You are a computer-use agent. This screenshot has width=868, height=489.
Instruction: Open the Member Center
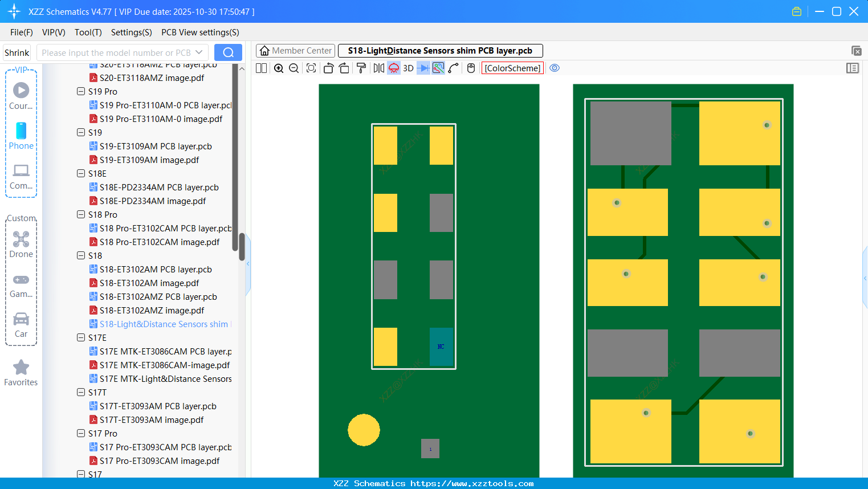click(295, 50)
